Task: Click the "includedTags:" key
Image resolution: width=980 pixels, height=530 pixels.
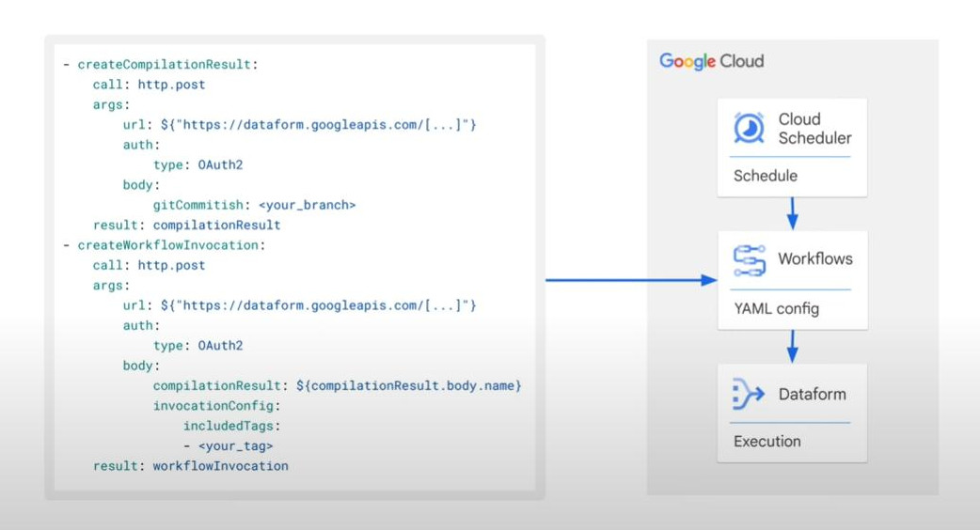Action: pyautogui.click(x=231, y=426)
